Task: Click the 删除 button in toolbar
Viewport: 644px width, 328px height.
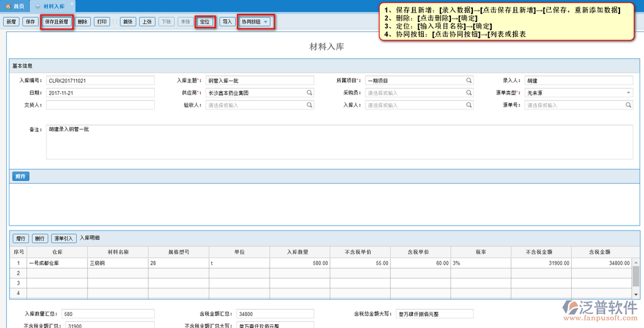Action: click(x=82, y=21)
